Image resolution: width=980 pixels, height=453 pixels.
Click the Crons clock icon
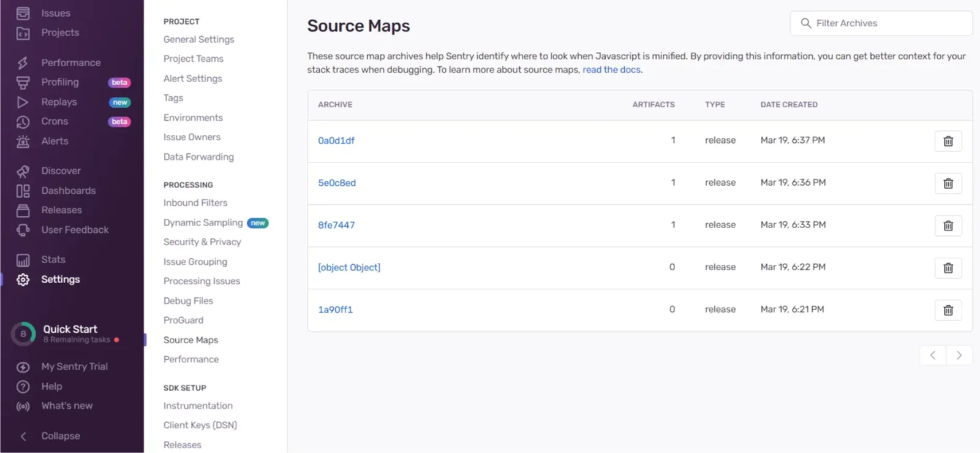tap(23, 121)
